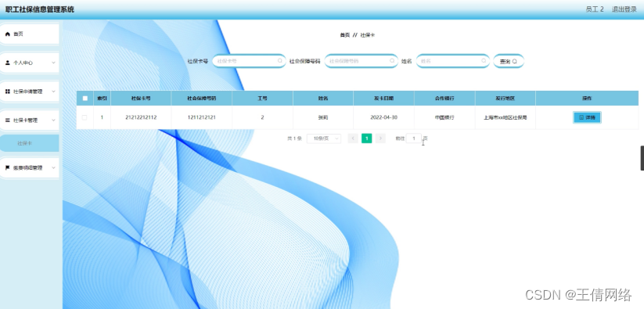Click the 合作银行 column header

pos(444,99)
